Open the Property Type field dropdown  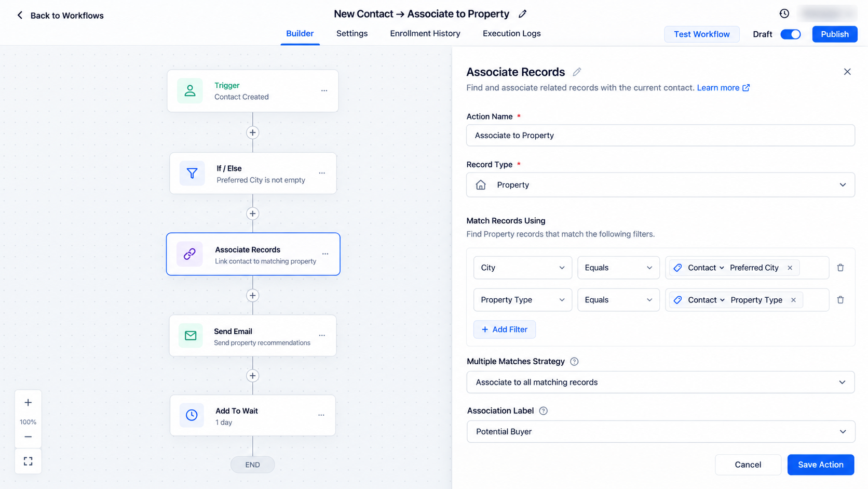tap(523, 300)
